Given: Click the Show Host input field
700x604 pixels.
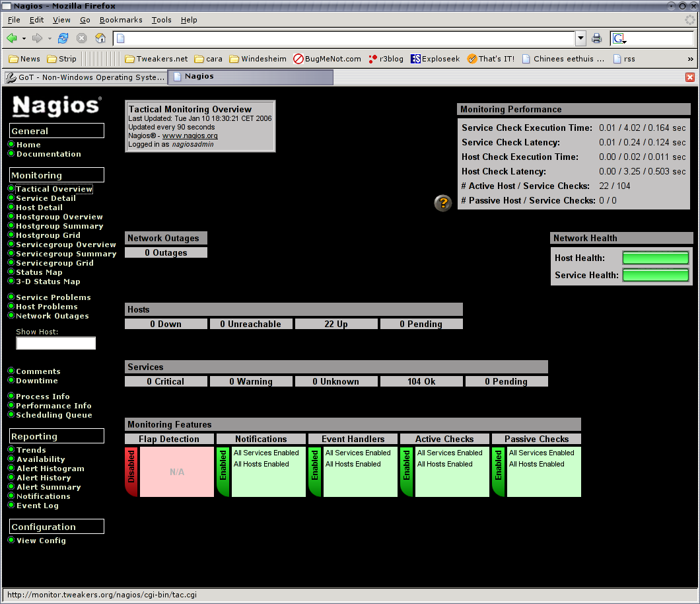Looking at the screenshot, I should click(56, 343).
